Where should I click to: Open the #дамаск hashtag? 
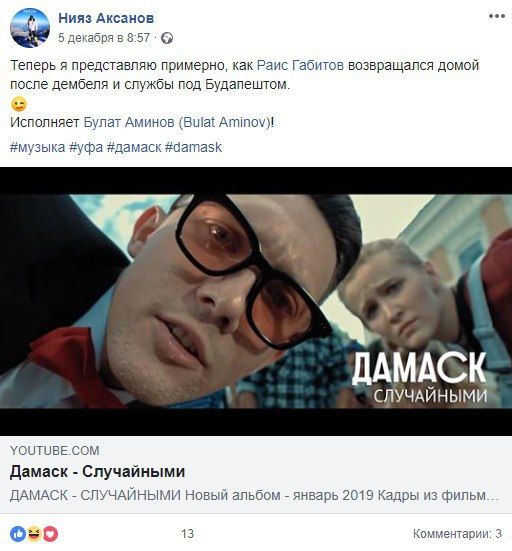tap(134, 147)
